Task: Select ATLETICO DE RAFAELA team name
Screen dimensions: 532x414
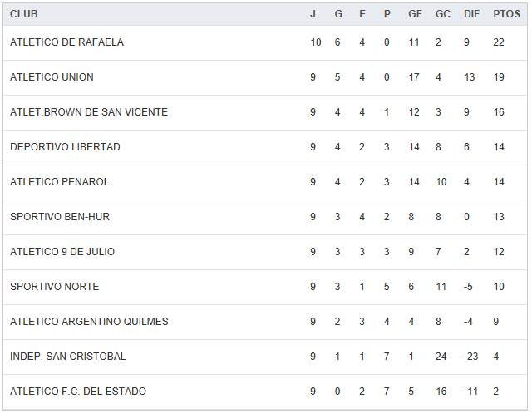Action: click(66, 42)
